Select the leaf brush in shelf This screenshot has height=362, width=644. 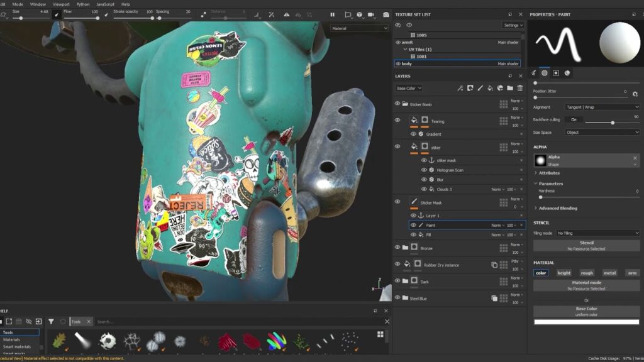[60, 341]
